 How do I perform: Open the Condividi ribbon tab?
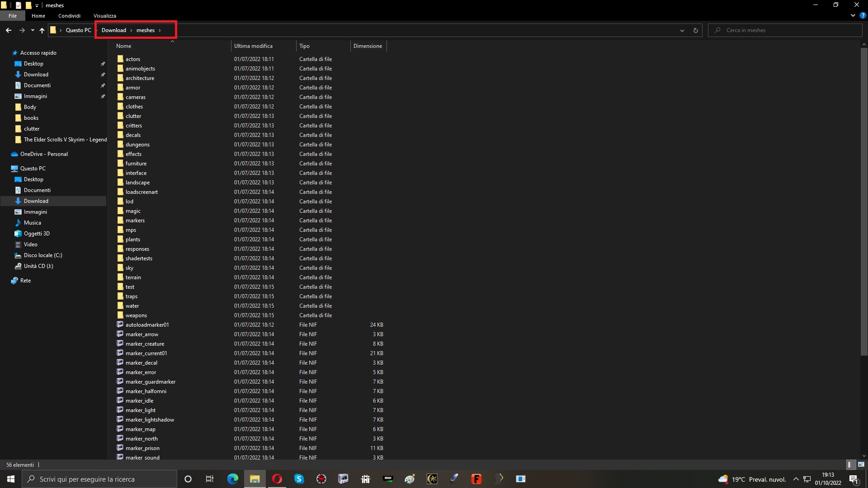tap(69, 16)
